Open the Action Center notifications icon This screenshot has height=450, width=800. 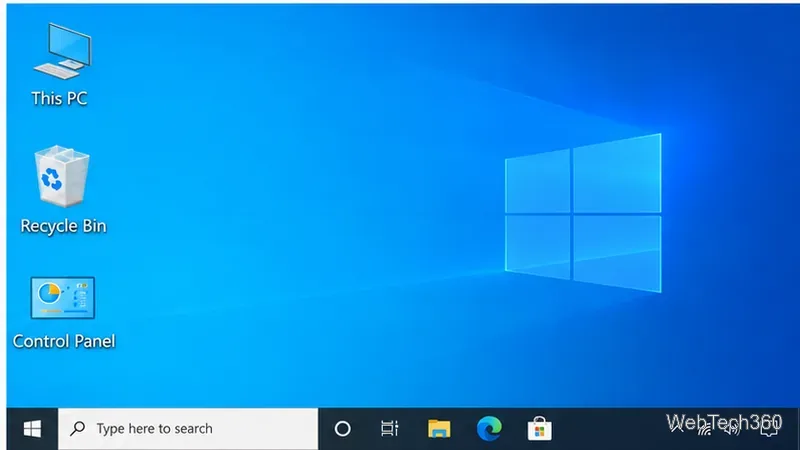[769, 428]
